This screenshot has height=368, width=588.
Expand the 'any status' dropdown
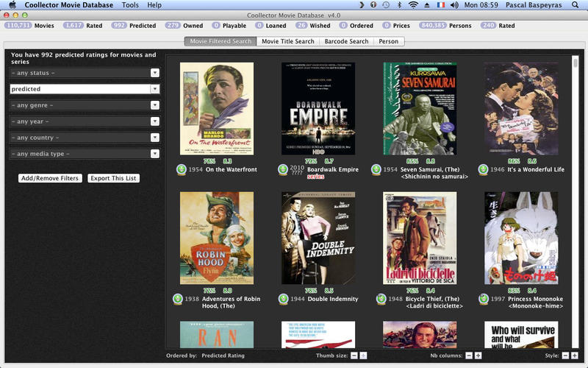154,73
